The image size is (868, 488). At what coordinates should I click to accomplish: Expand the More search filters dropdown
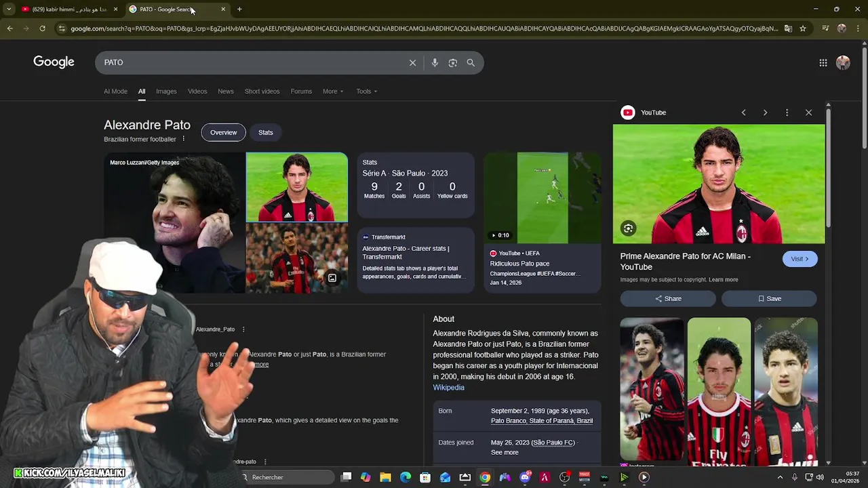click(333, 91)
